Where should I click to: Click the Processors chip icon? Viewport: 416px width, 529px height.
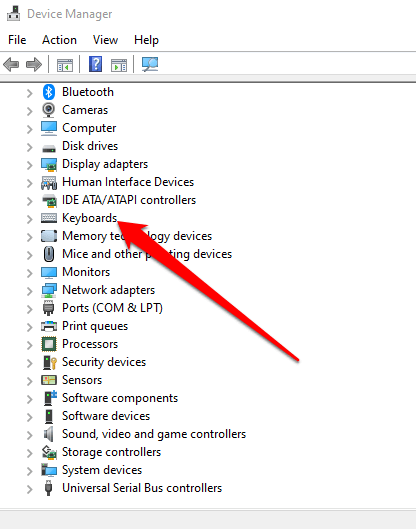pos(49,344)
